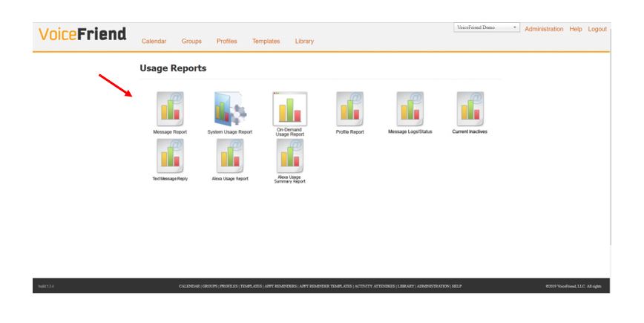Click the Logout link
The width and height of the screenshot is (644, 323).
click(x=597, y=29)
